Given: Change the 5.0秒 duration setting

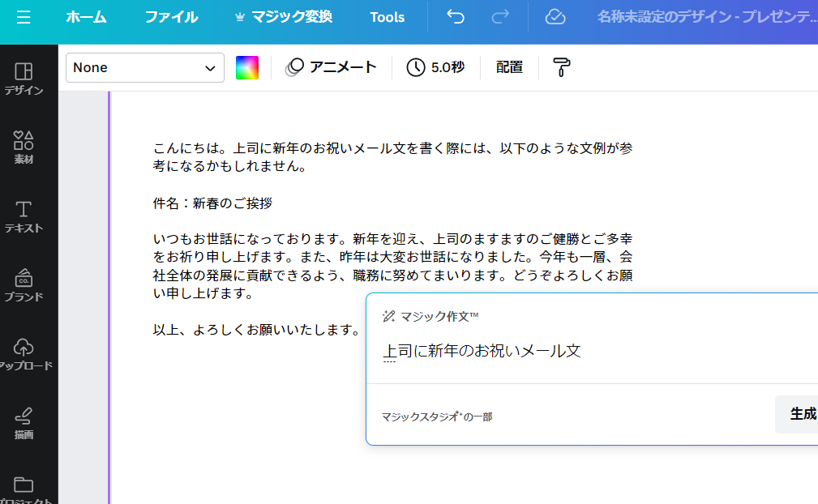Looking at the screenshot, I should (435, 68).
